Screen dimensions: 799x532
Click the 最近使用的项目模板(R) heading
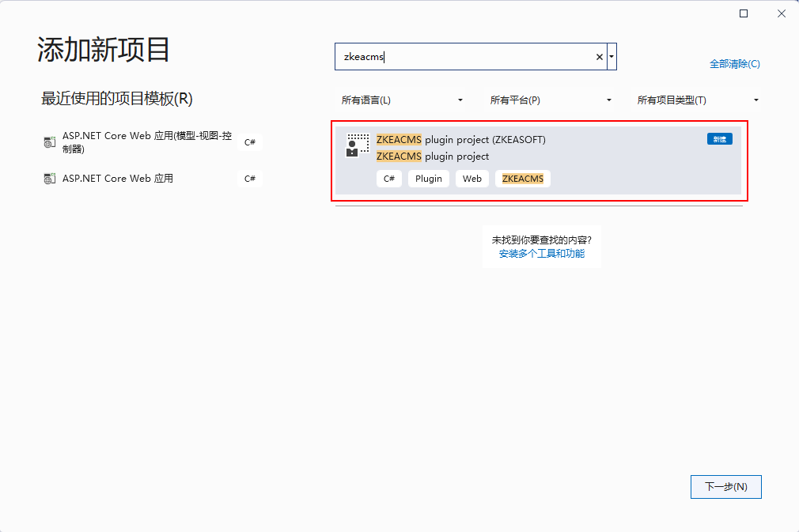point(117,99)
